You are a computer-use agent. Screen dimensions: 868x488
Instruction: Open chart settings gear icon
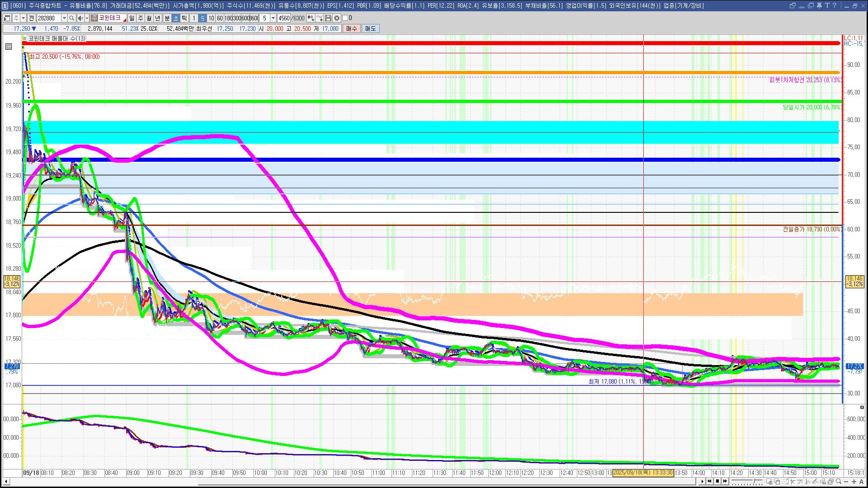pyautogui.click(x=337, y=18)
